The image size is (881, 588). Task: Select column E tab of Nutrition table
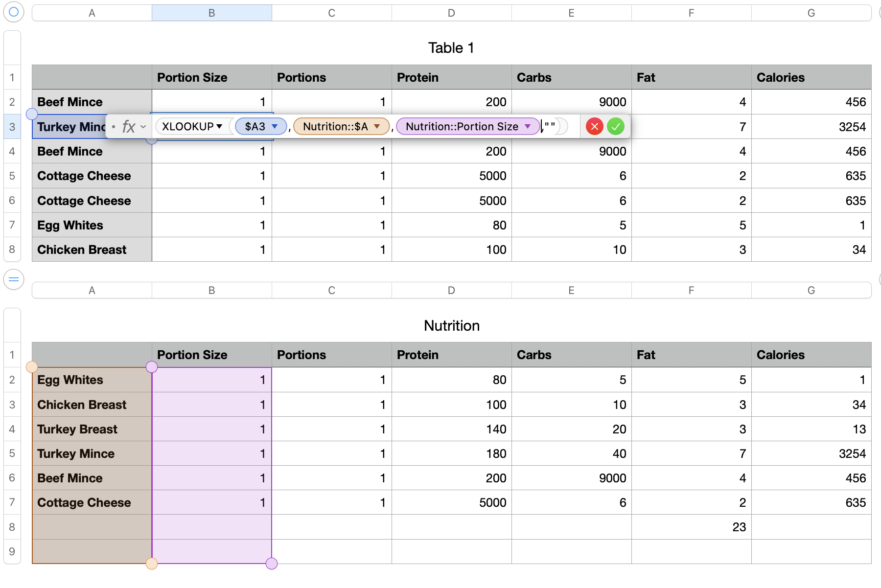[572, 291]
